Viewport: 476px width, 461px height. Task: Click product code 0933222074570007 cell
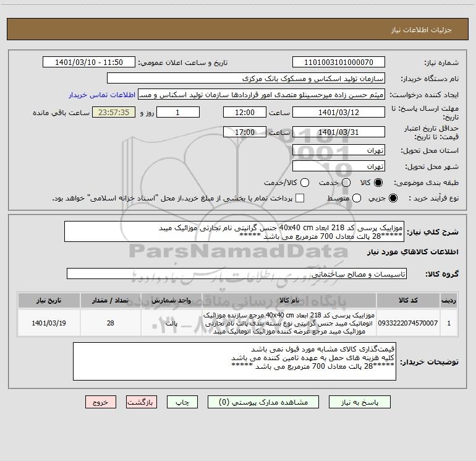point(408,323)
